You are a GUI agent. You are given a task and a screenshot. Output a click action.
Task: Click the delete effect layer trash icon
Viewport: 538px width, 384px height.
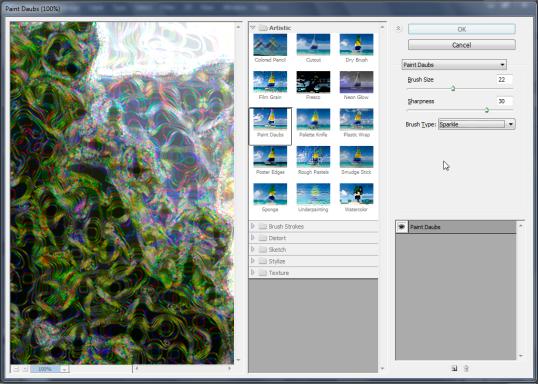point(466,368)
